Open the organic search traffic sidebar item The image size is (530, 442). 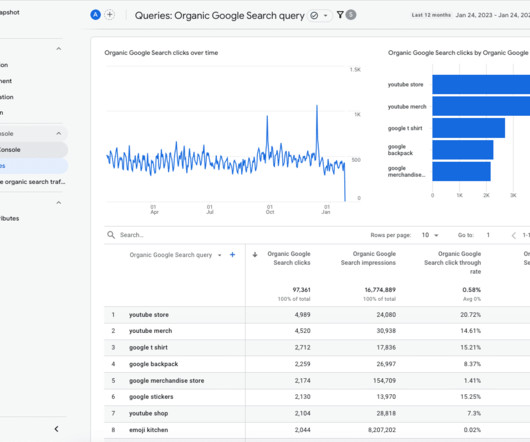coord(33,182)
